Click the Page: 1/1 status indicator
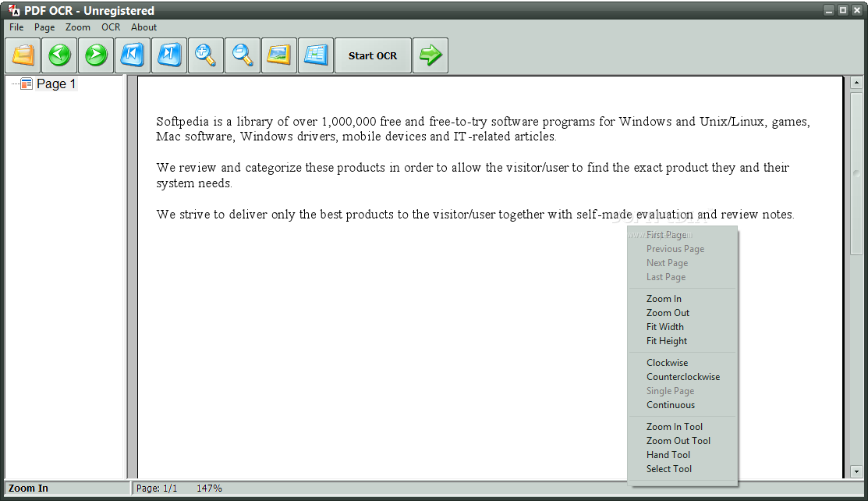This screenshot has width=868, height=501. click(157, 489)
